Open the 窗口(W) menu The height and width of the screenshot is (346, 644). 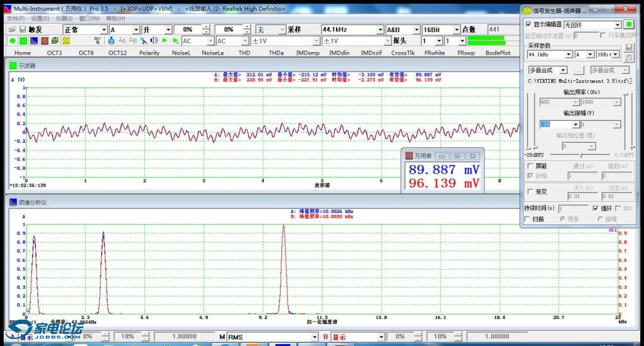89,19
